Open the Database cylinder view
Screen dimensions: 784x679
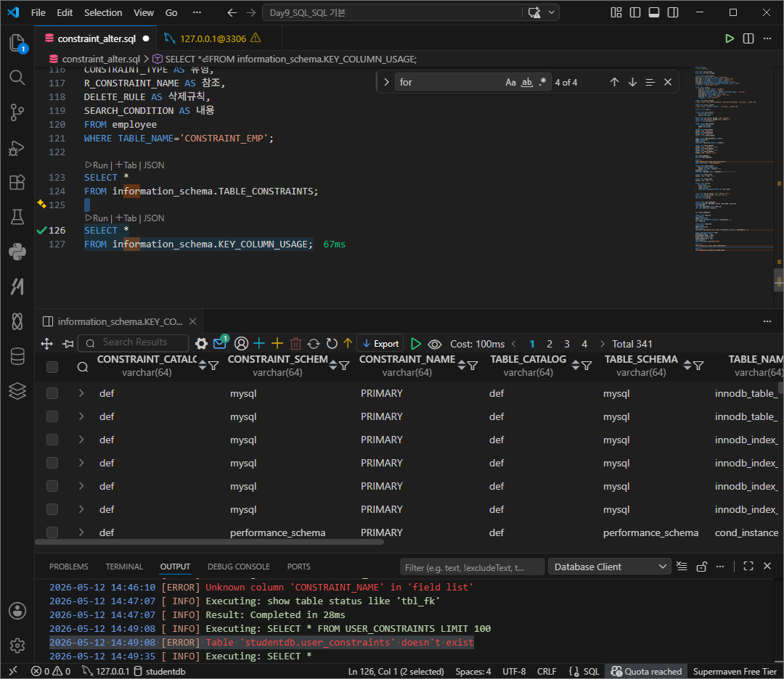tap(17, 356)
